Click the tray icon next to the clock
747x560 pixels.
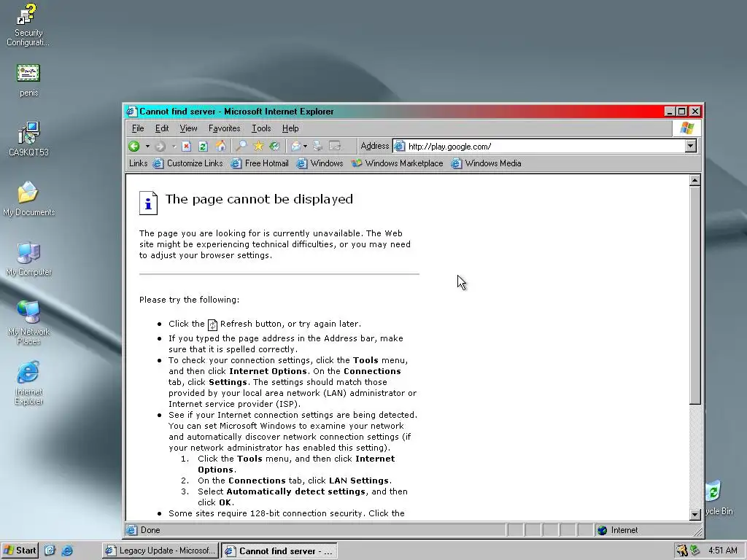pos(695,551)
